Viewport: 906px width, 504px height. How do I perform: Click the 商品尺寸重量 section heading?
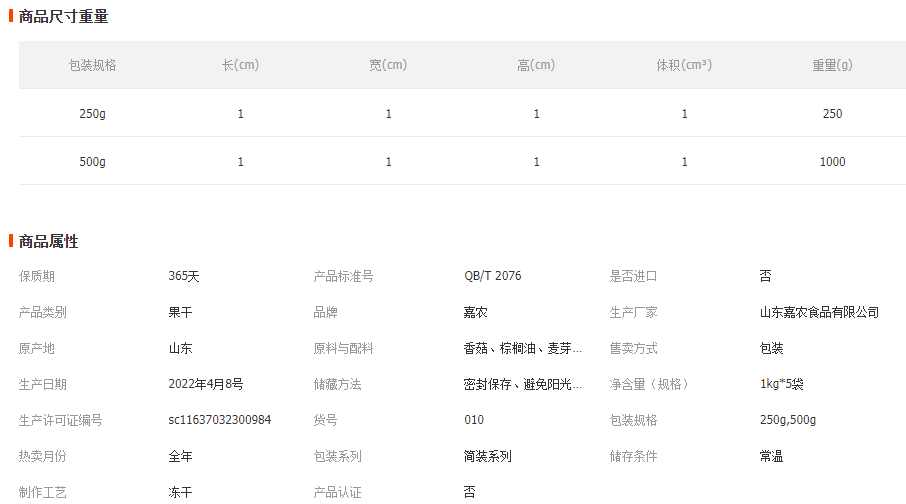pos(63,16)
